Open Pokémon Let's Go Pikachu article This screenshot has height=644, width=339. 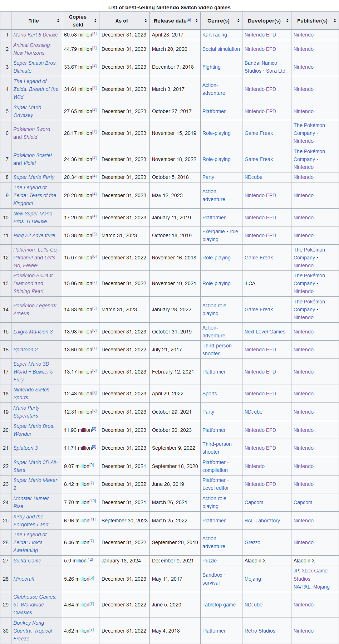point(35,258)
